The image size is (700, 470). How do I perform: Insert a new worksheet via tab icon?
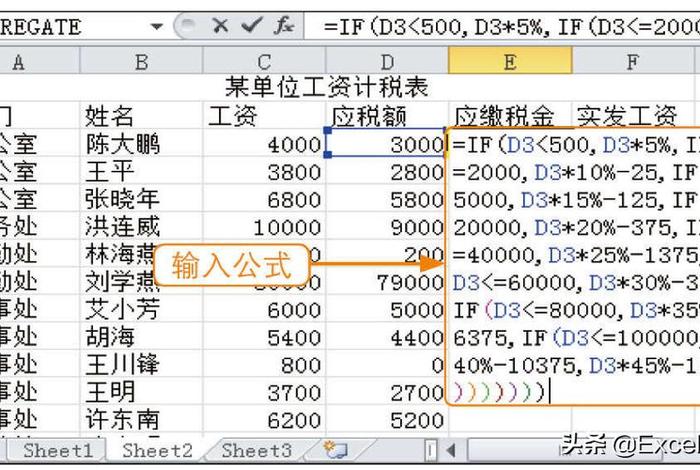[336, 450]
